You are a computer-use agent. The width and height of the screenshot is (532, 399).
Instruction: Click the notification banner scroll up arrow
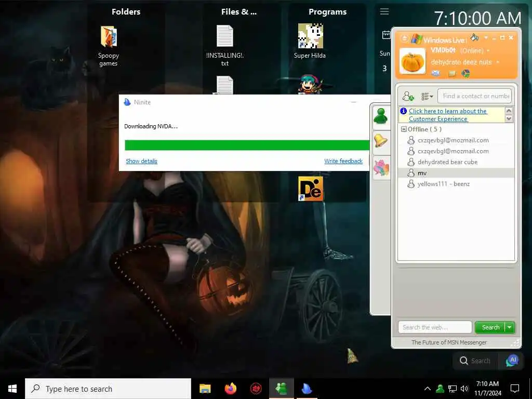click(509, 111)
